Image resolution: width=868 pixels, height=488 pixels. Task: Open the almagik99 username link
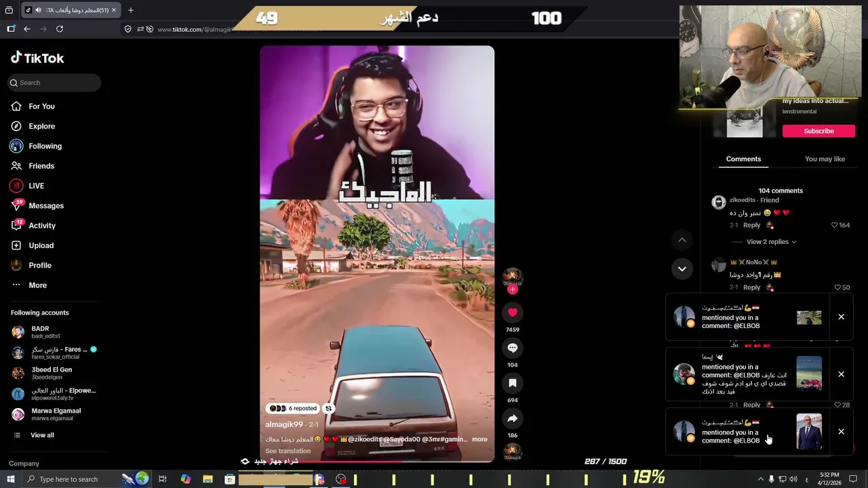pyautogui.click(x=284, y=424)
